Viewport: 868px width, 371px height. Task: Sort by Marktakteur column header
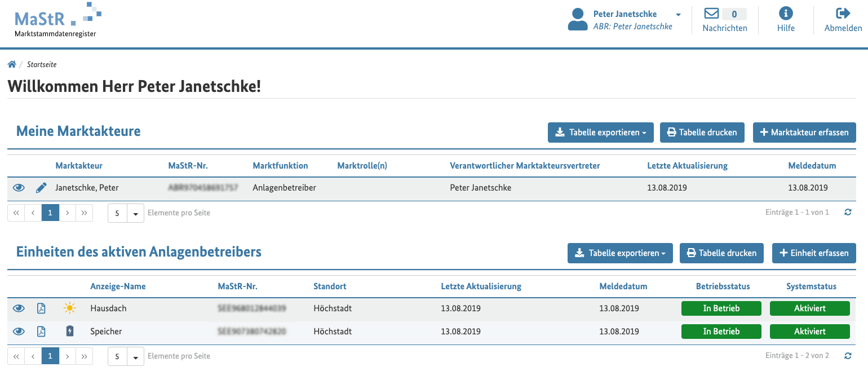pyautogui.click(x=79, y=166)
